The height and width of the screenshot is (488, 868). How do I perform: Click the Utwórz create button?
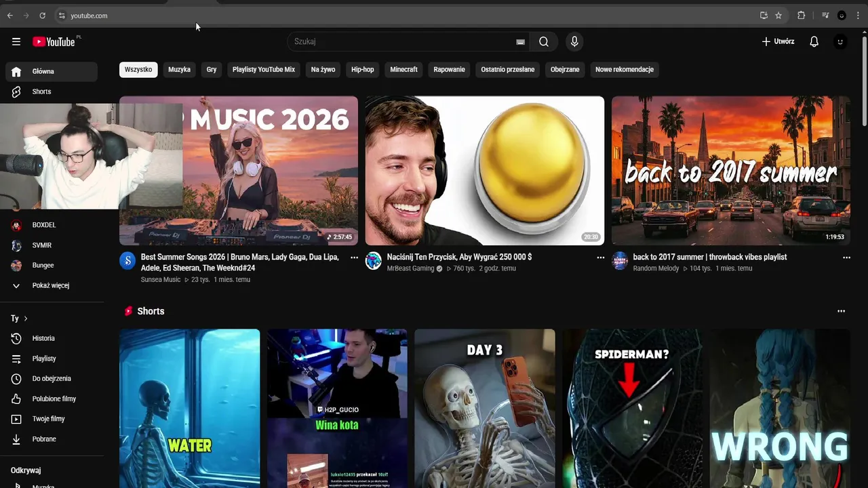(x=778, y=41)
